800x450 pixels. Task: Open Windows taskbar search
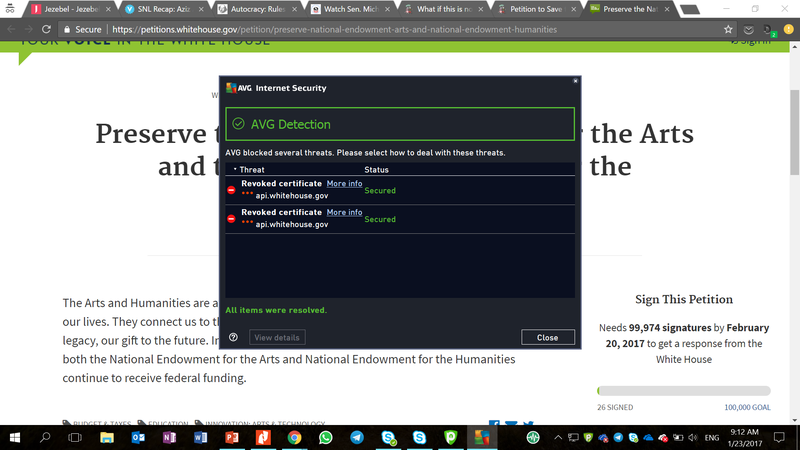point(45,438)
